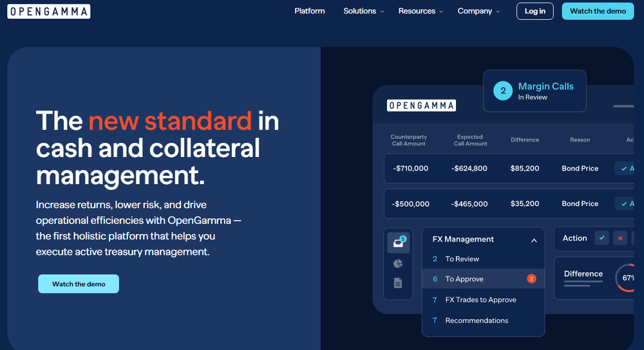Click Watch the demo below hero text
The image size is (644, 350).
[x=79, y=284]
